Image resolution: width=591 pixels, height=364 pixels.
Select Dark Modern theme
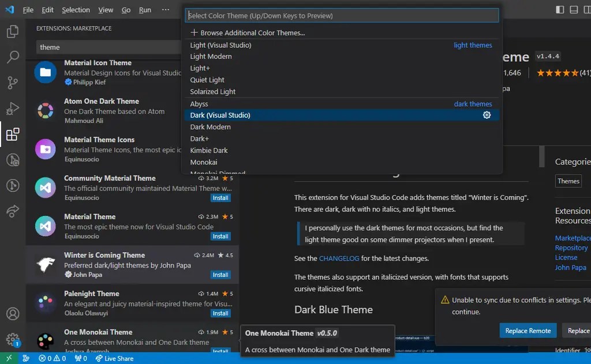tap(342, 127)
